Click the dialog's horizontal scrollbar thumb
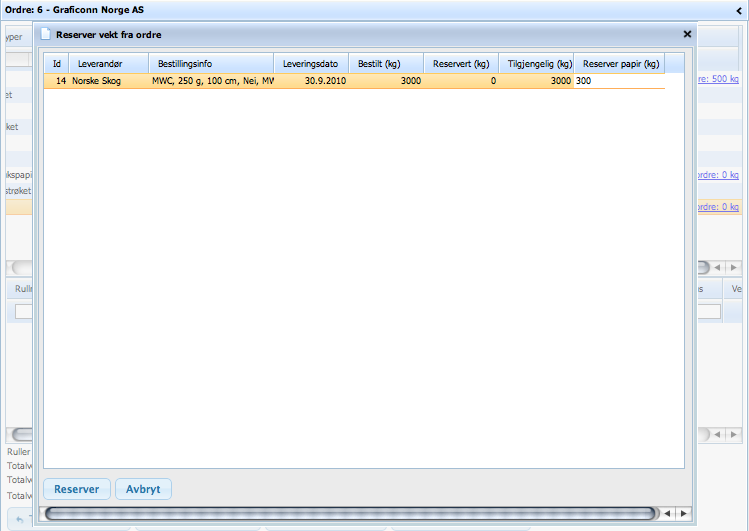 coord(350,513)
